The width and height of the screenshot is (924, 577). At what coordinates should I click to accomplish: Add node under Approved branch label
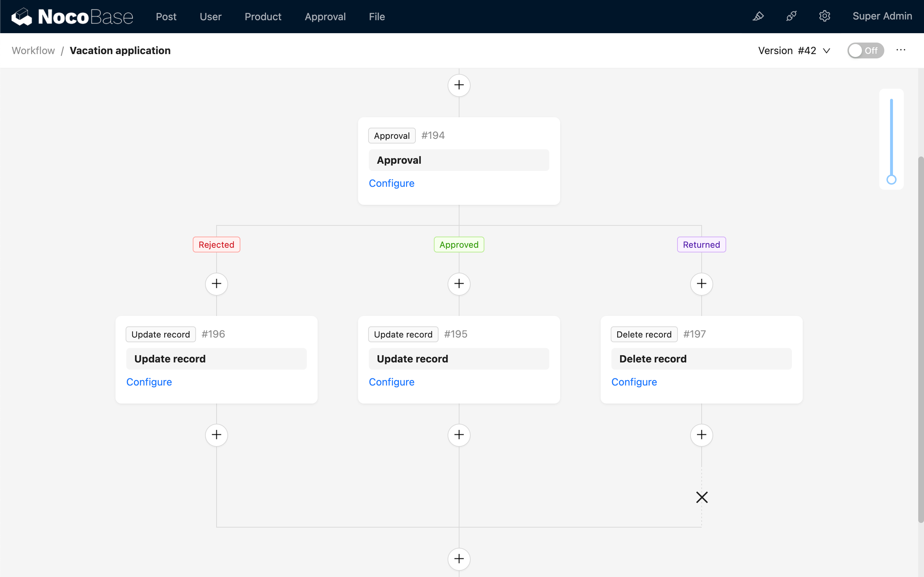459,283
